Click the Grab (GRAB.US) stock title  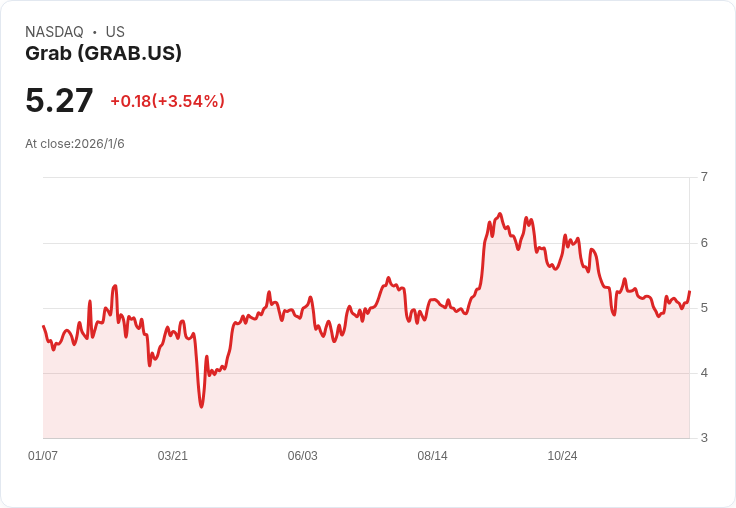pyautogui.click(x=103, y=54)
